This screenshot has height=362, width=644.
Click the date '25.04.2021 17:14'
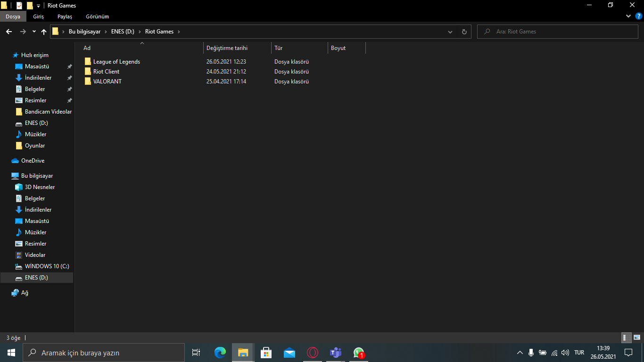coord(226,82)
